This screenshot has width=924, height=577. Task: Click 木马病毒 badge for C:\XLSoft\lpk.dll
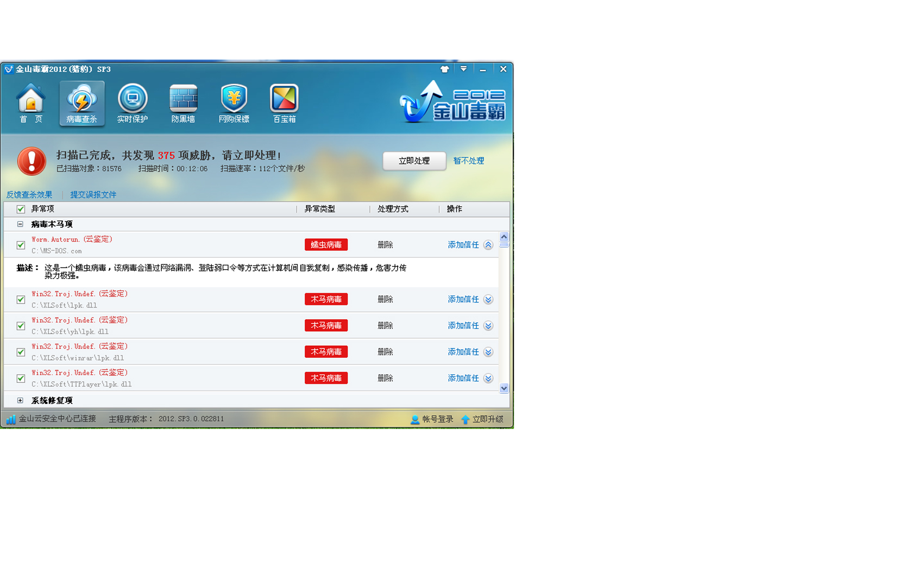326,300
